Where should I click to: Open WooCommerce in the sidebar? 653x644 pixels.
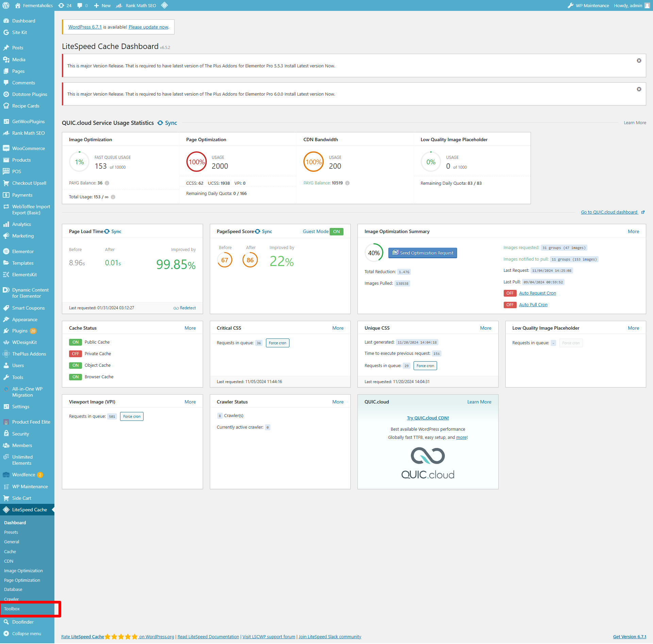(x=27, y=148)
